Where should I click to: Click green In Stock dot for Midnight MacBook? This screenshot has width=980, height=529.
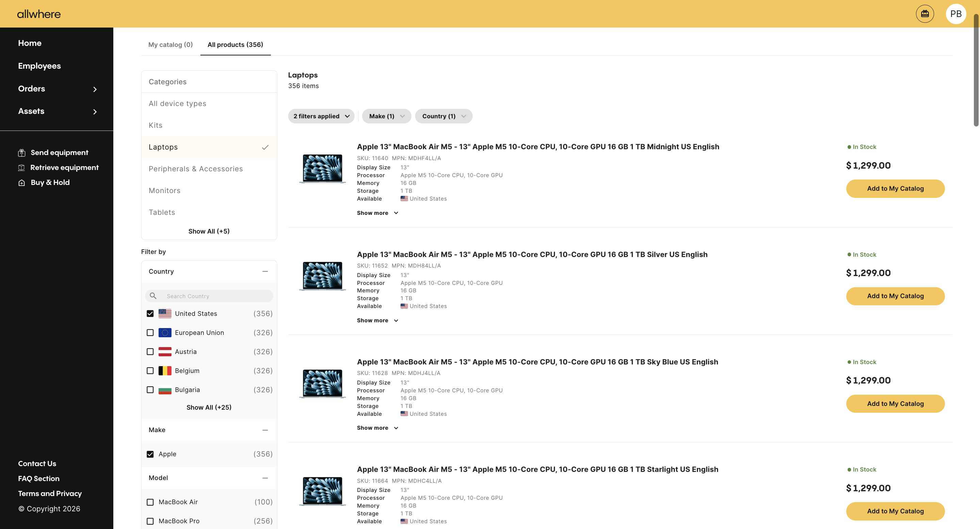(849, 147)
